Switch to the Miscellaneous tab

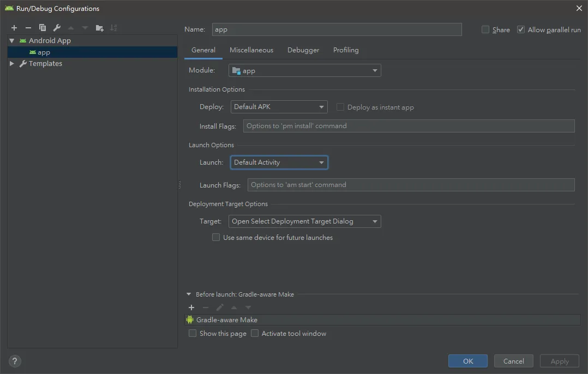point(251,50)
